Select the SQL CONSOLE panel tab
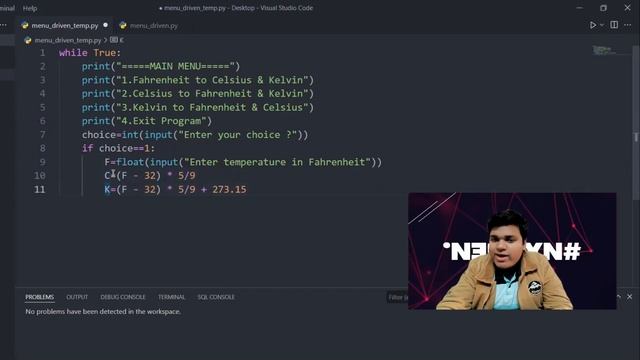Screen dimensions: 640x360 (216, 297)
